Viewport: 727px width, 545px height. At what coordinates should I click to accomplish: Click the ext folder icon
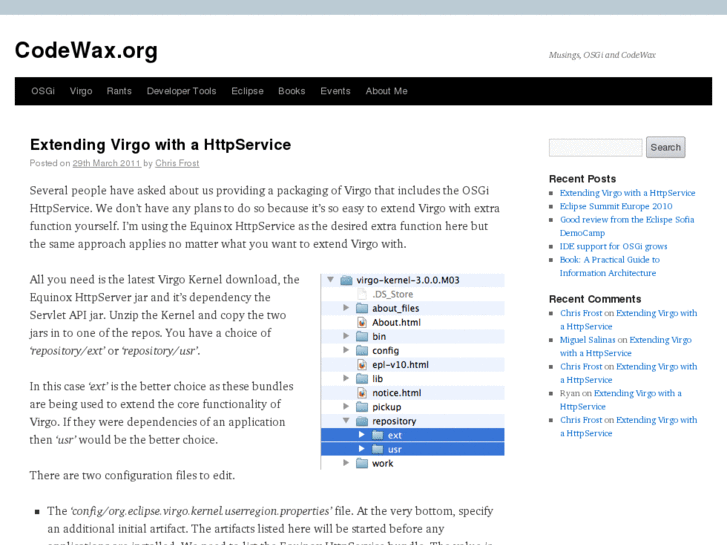(378, 435)
